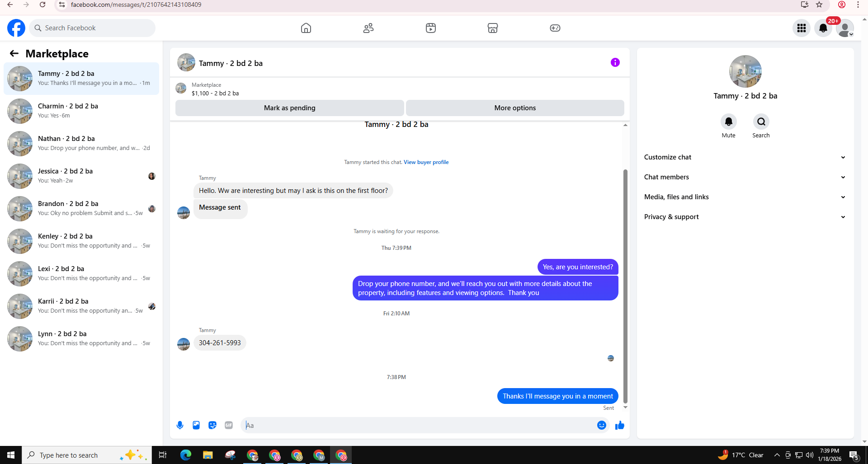
Task: Expand Customize chat section
Action: coord(745,157)
